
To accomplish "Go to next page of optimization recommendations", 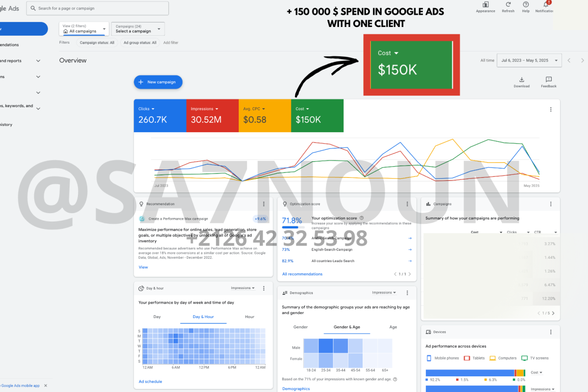I will tap(410, 274).
